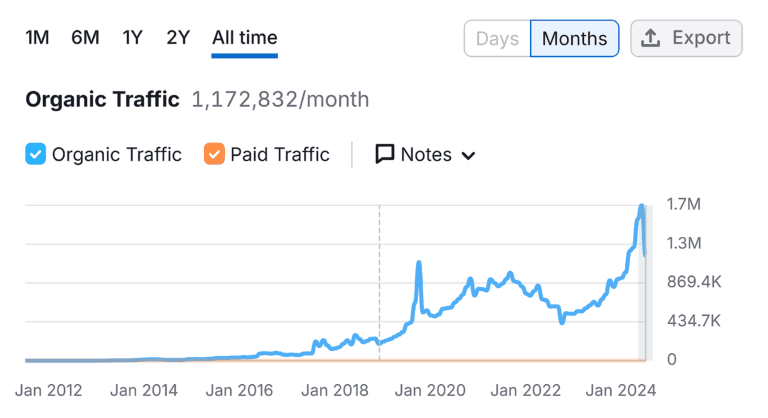Choose the 1Y time range

click(x=132, y=38)
